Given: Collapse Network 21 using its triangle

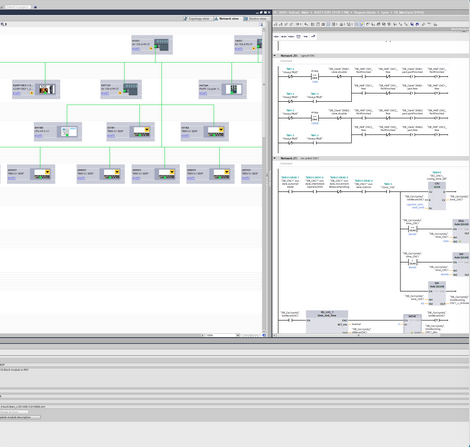Looking at the screenshot, I should coord(275,158).
